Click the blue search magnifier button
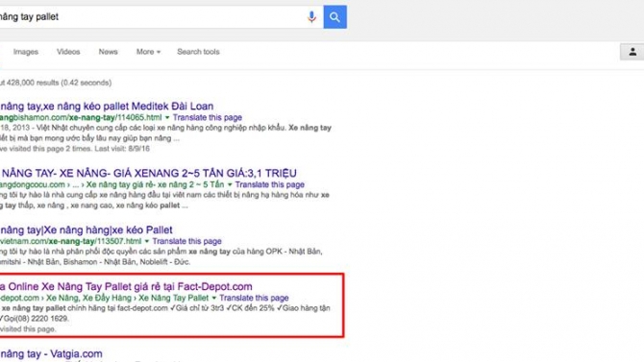Viewport: 644px width, 362px height. (x=335, y=17)
